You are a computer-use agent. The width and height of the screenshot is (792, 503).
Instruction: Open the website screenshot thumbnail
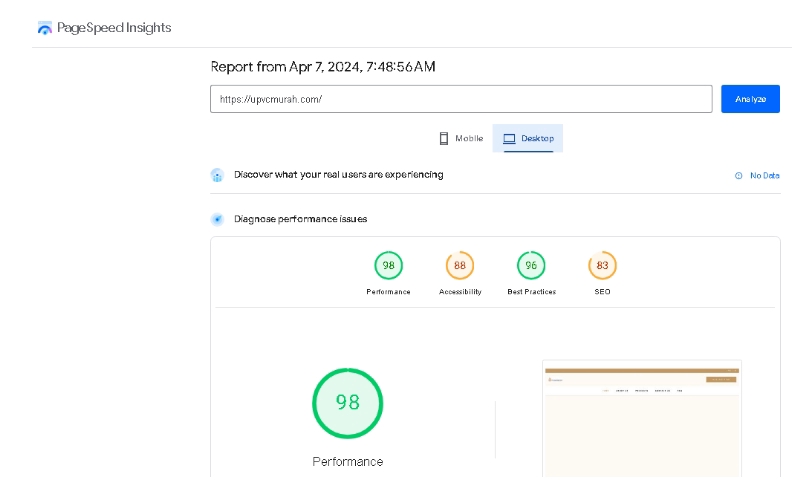(x=641, y=418)
